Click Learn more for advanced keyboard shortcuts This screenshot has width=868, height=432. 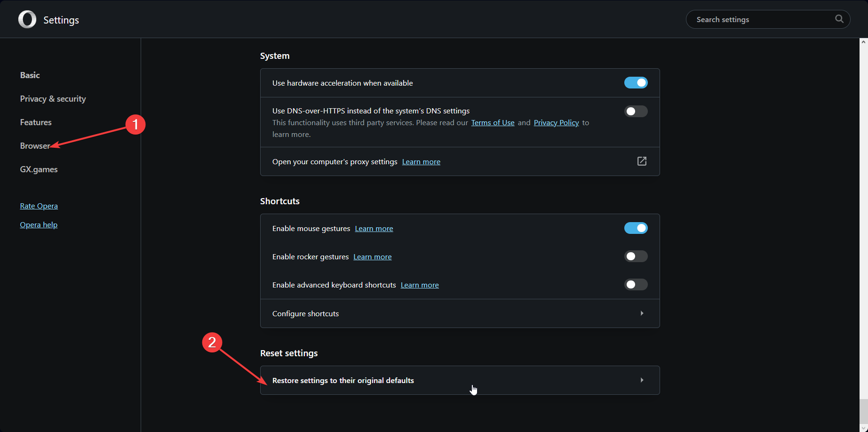pos(420,285)
